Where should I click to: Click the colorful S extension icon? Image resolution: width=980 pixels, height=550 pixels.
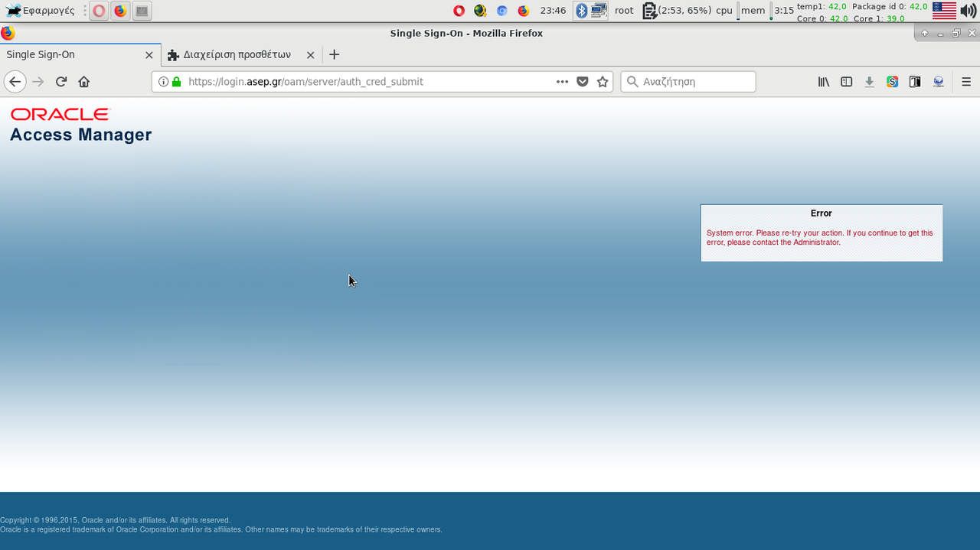tap(893, 82)
